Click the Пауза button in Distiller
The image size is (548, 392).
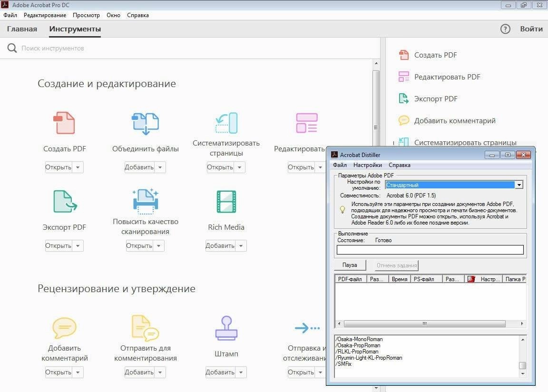tap(350, 265)
